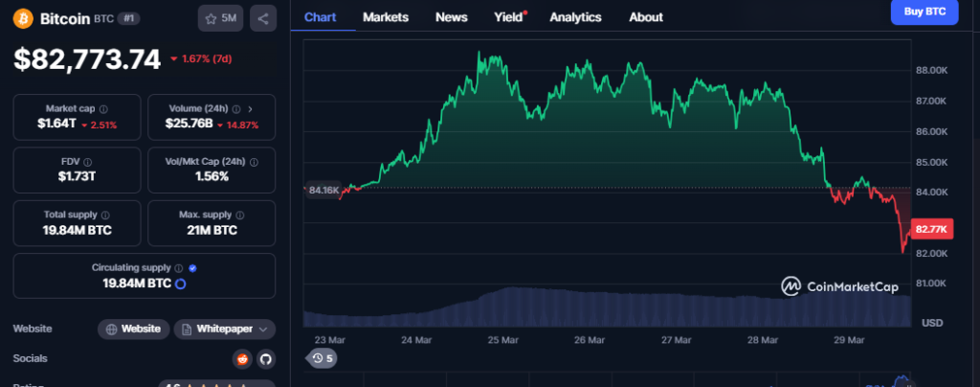Click the Total supply info icon

(x=105, y=216)
